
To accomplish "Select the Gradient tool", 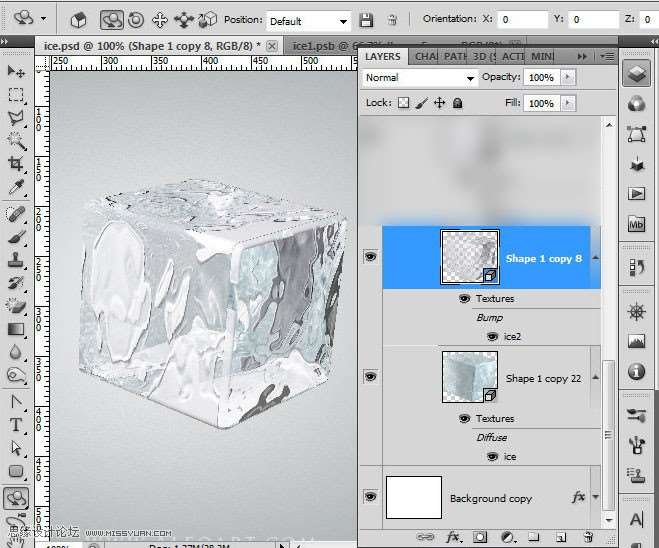I will coord(16,329).
